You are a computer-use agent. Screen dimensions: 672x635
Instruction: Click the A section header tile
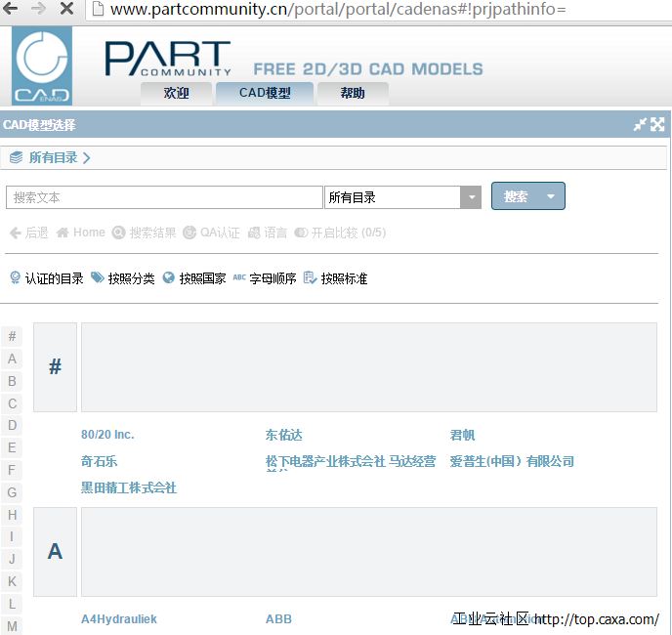(56, 552)
